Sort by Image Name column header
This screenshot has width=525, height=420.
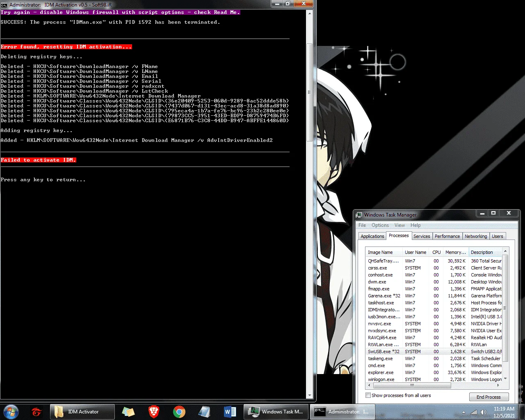[x=383, y=252]
